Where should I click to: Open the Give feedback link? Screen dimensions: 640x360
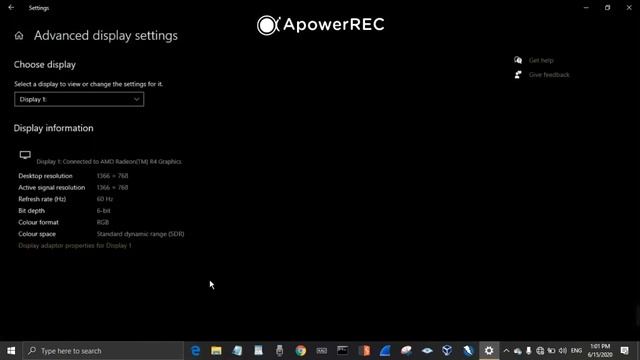click(549, 75)
